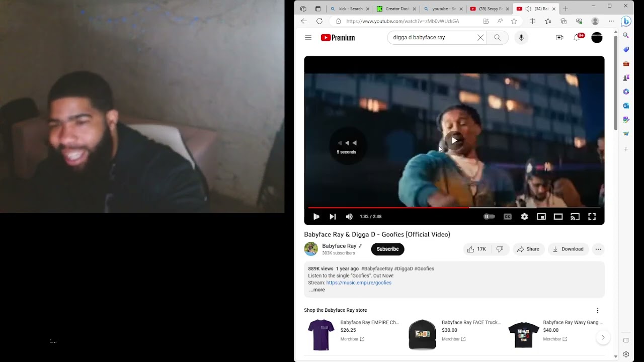Open Edge Collections
Viewport: 644px width, 362px height.
tap(563, 21)
